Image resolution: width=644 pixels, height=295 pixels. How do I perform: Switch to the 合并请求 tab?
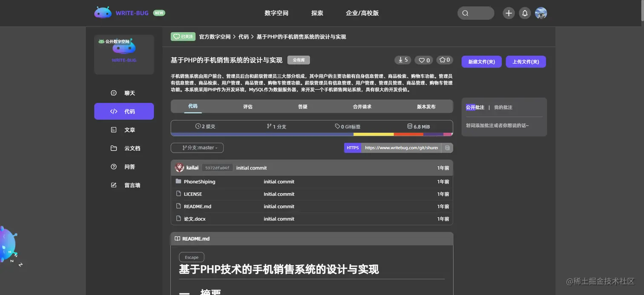coord(362,106)
